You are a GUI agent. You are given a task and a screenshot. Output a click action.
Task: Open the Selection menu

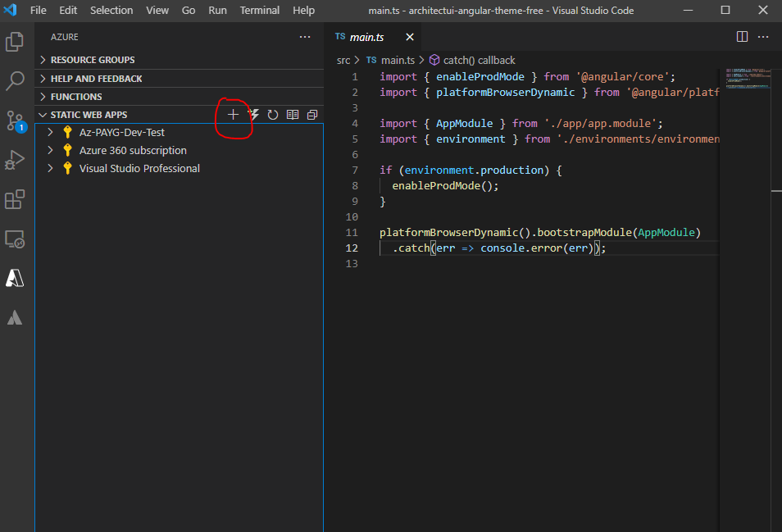click(111, 10)
